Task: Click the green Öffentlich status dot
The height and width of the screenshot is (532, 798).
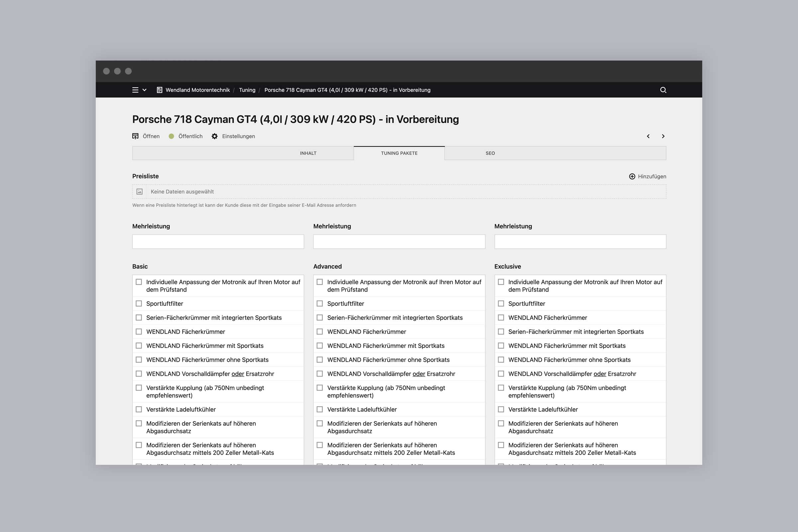Action: pyautogui.click(x=171, y=136)
